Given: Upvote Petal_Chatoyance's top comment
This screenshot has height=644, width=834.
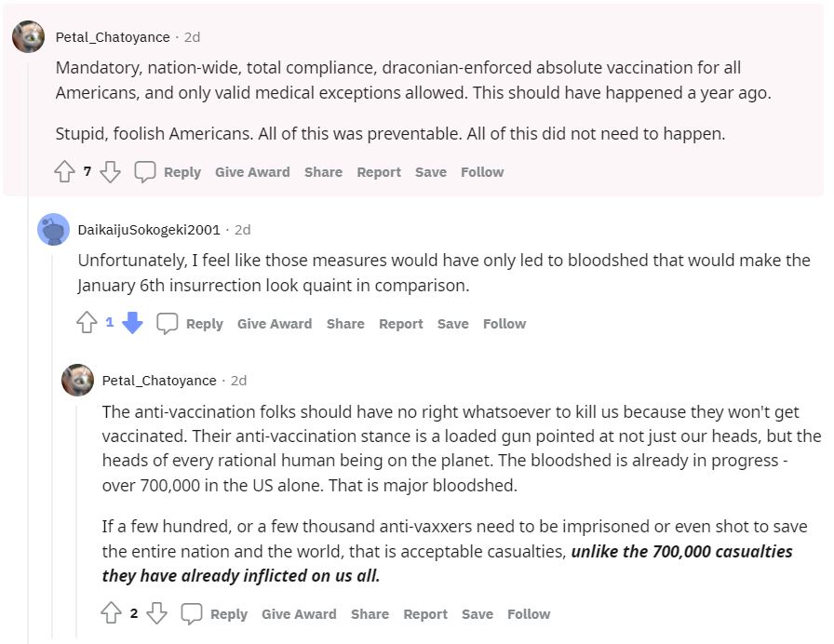Looking at the screenshot, I should point(64,172).
